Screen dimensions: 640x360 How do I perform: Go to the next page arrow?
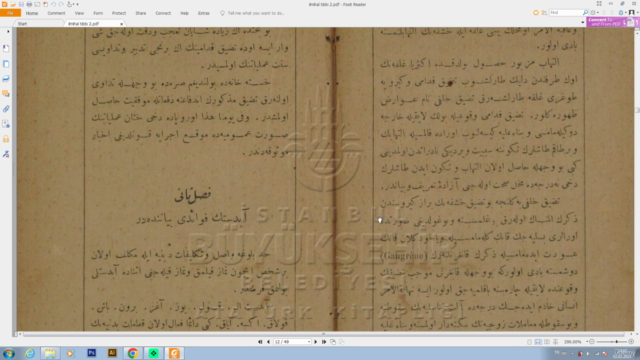click(316, 342)
